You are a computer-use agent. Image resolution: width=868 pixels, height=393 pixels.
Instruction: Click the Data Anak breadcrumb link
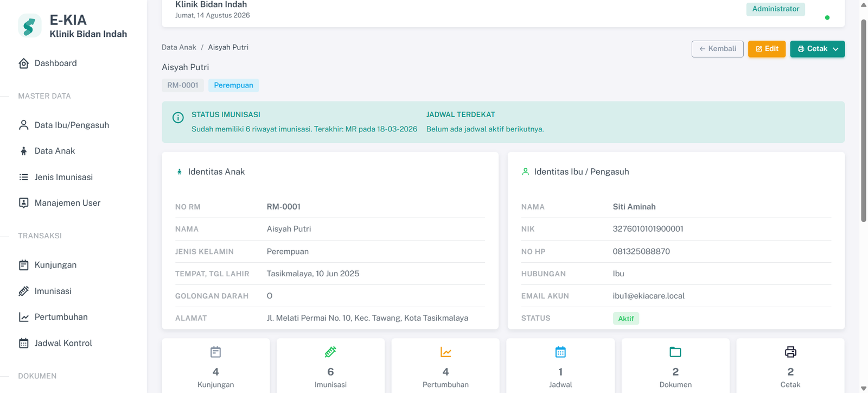179,48
